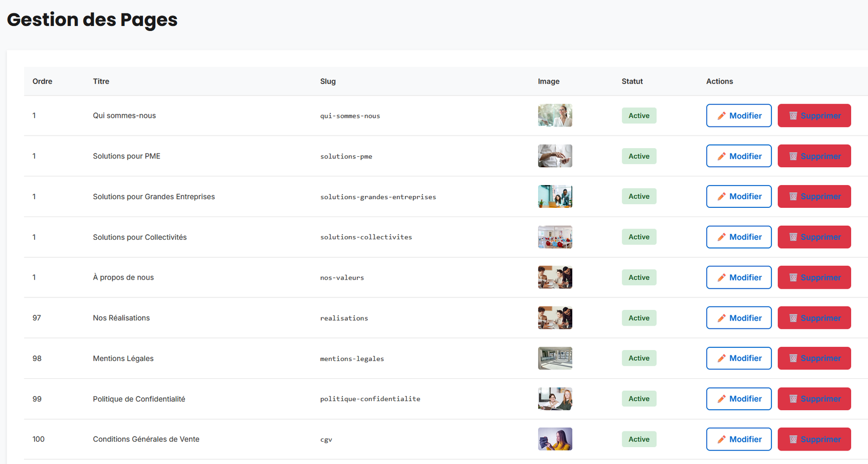Click pencil icon in Solutions pour PME row
Screen dimensions: 868x464
click(722, 156)
